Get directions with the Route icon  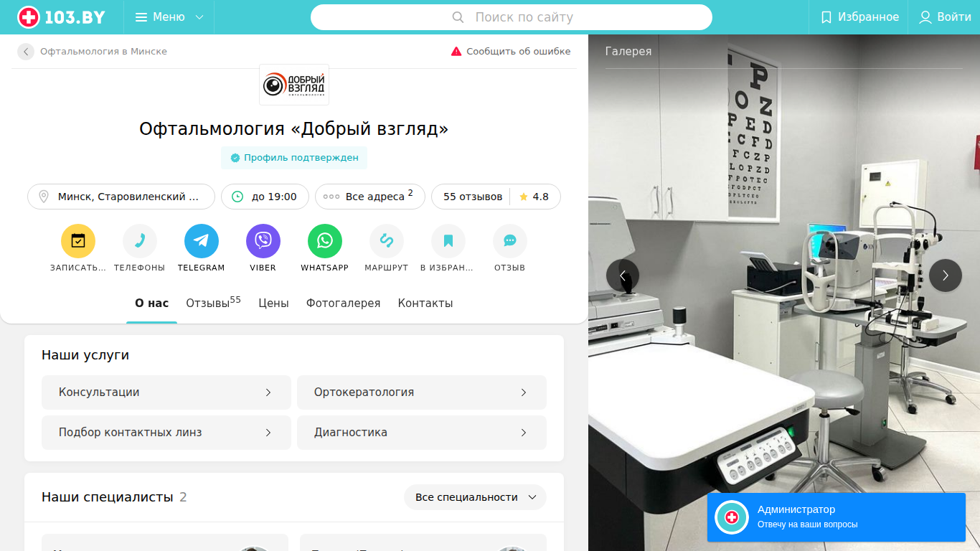[x=387, y=241]
